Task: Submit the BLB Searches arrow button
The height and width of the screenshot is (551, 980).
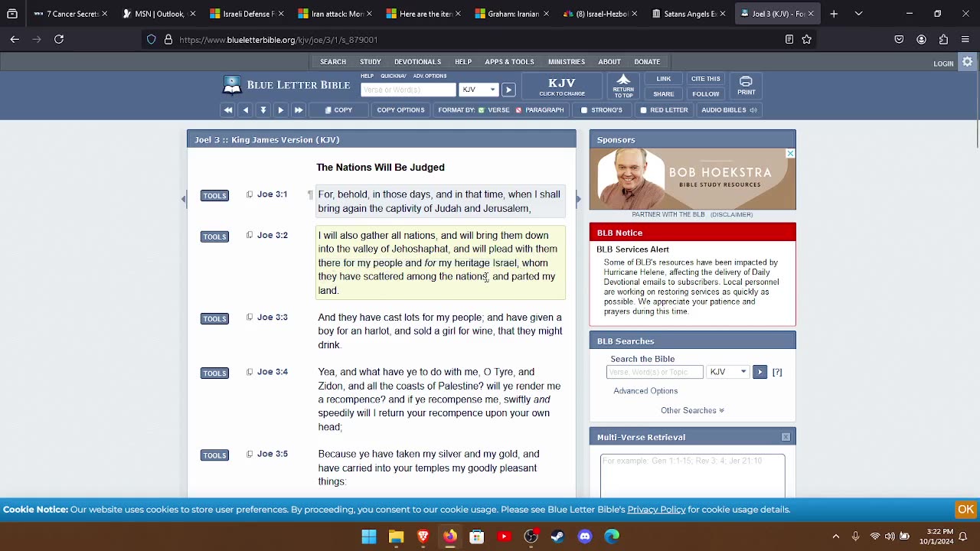Action: click(x=759, y=372)
